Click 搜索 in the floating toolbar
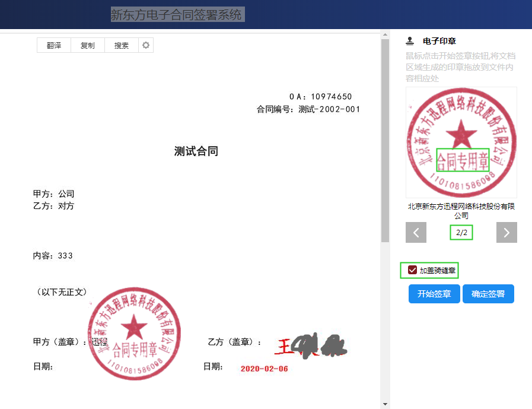Image resolution: width=532 pixels, height=409 pixels. 122,46
